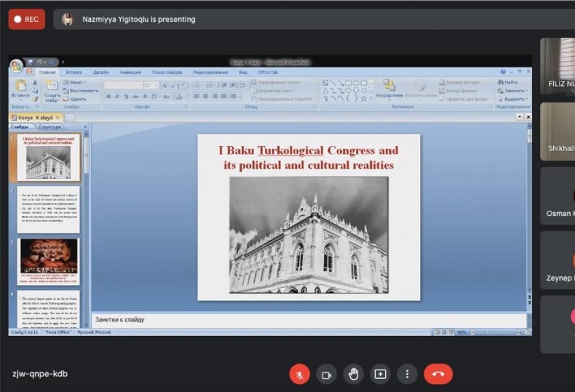Screen dimensions: 575x392
Task: Click the font color icon
Action: pos(179,96)
